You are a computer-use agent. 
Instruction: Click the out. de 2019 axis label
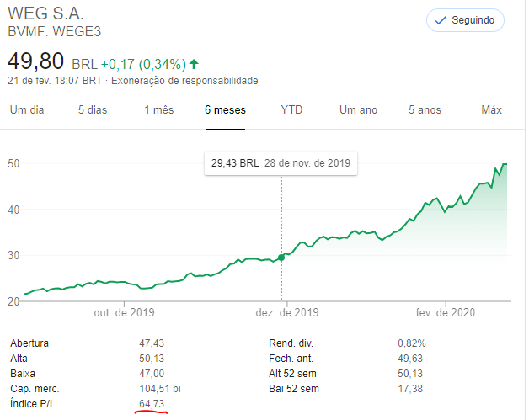pyautogui.click(x=124, y=313)
